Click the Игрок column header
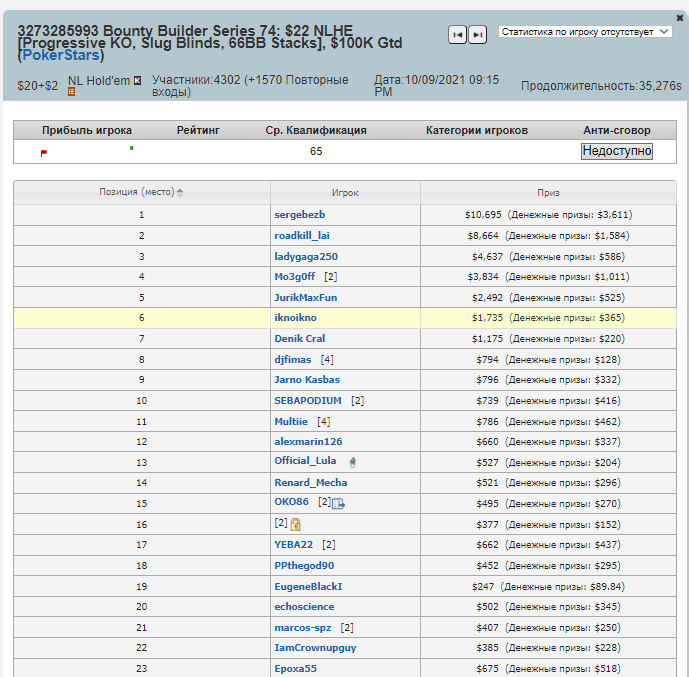Image resolution: width=689 pixels, height=677 pixels. pos(345,193)
